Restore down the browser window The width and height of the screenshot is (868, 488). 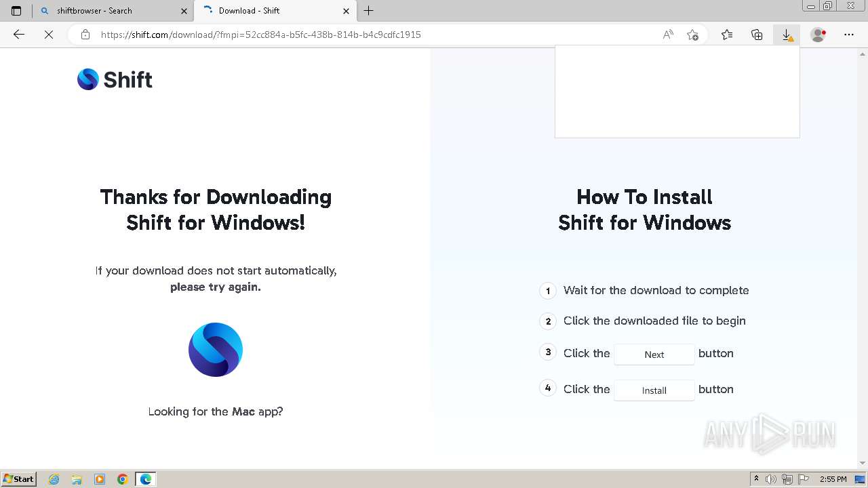(x=828, y=6)
